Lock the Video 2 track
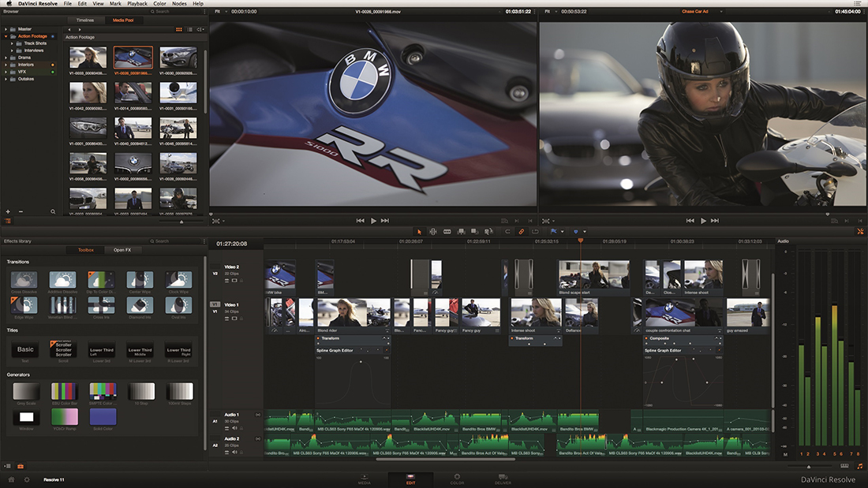868x488 pixels. click(241, 281)
